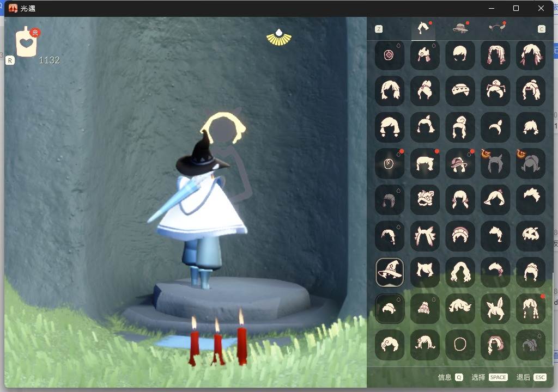Switch to the horn headpiece category tab
Image resolution: width=558 pixels, height=392 pixels.
pos(497,27)
